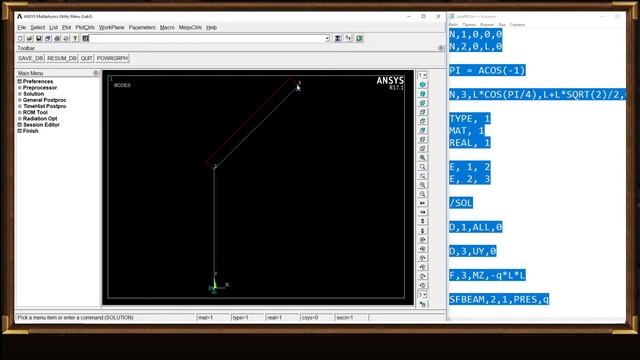Click the POWRGRPH button

[x=112, y=58]
